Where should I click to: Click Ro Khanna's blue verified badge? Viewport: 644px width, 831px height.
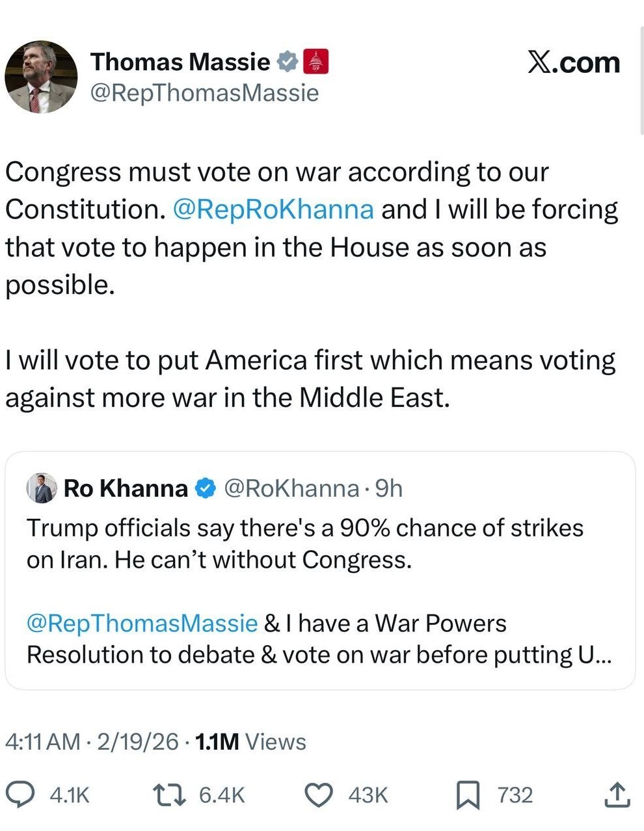point(206,488)
